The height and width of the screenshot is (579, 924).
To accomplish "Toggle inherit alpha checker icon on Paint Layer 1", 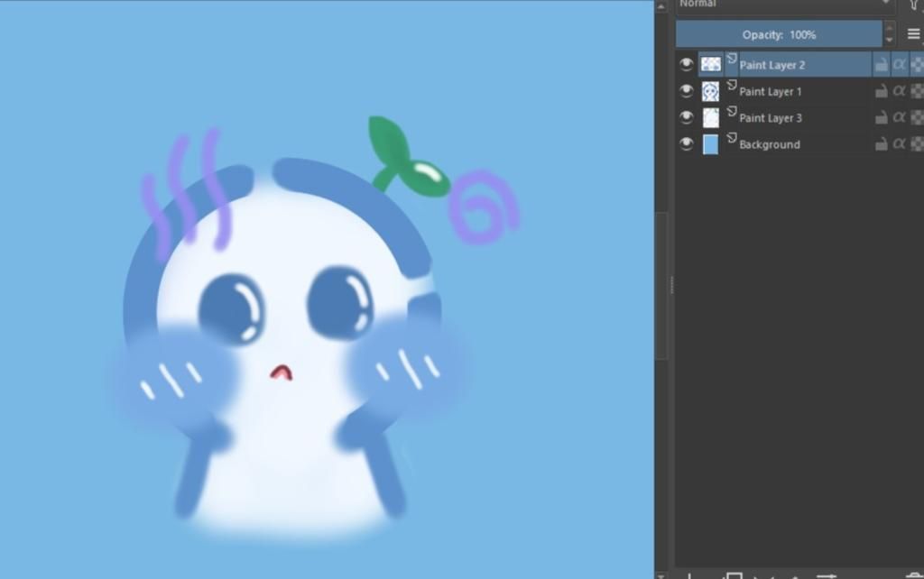I will pos(918,91).
